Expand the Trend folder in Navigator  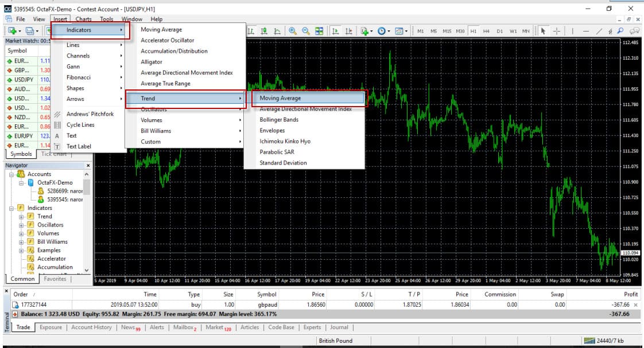(21, 217)
